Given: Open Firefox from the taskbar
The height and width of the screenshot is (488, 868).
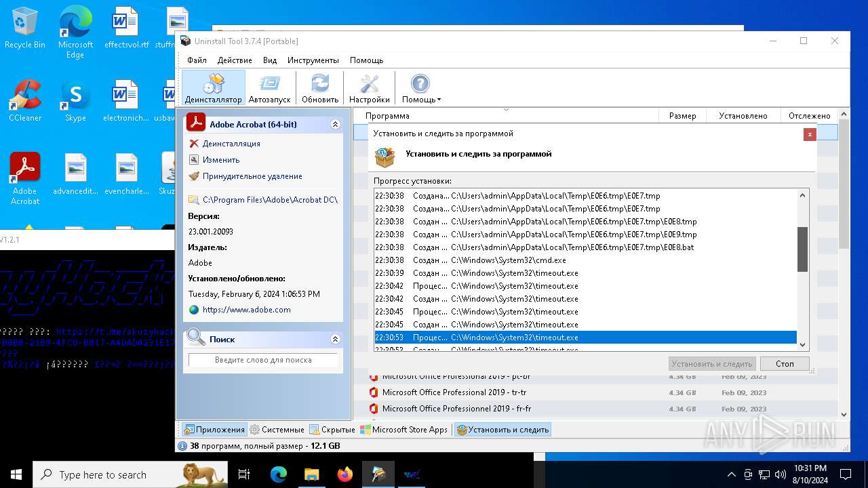Looking at the screenshot, I should (x=344, y=474).
